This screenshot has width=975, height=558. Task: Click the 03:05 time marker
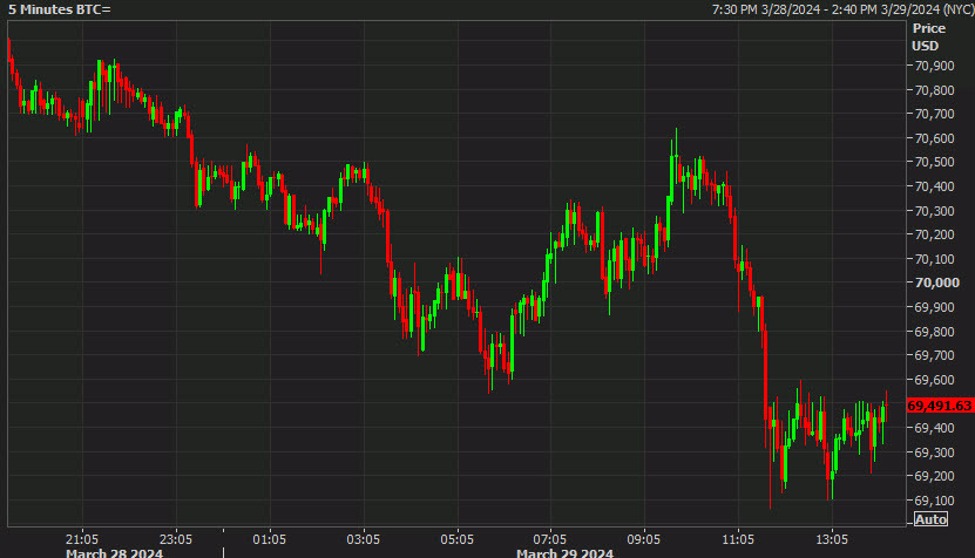(x=363, y=538)
